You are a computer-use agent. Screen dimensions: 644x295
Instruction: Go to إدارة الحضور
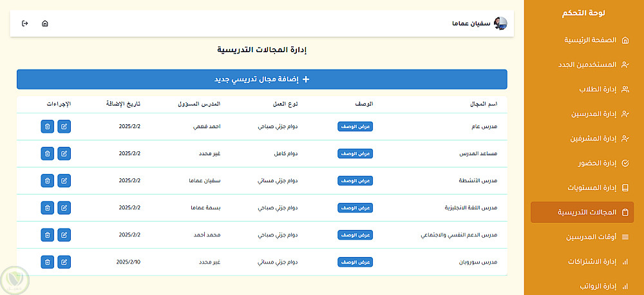(x=582, y=164)
